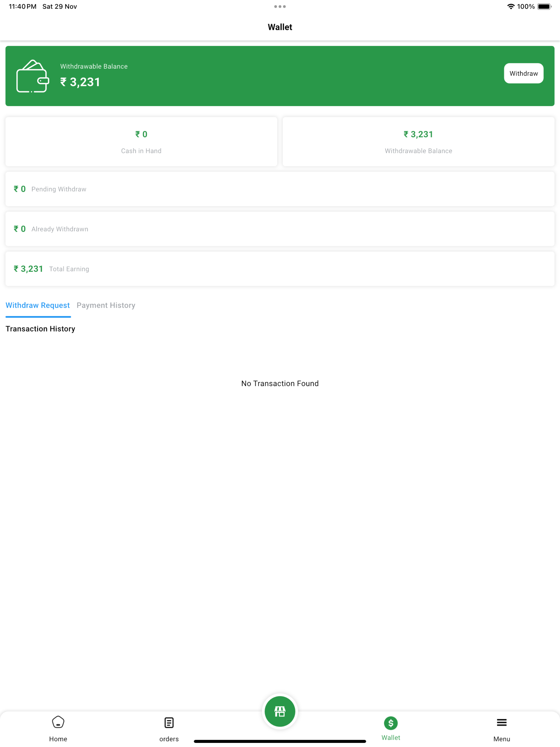
Task: Tap the Transaction History heading
Action: 40,329
